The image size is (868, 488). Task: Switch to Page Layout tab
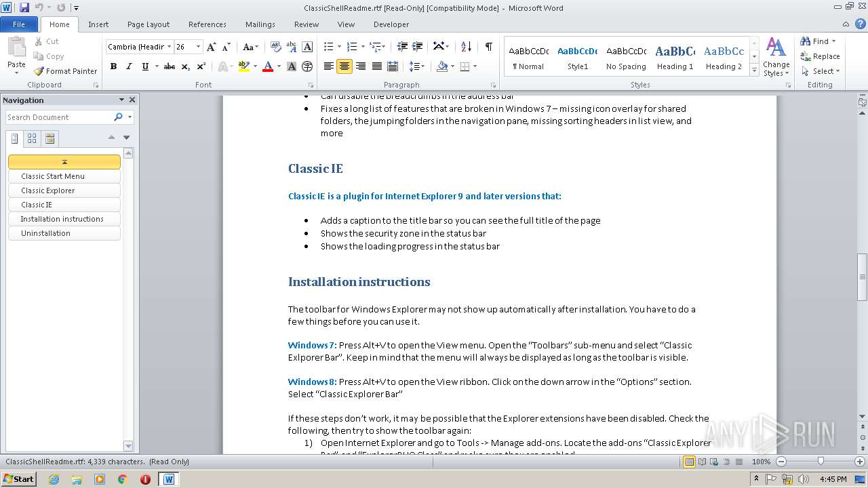pyautogui.click(x=149, y=24)
